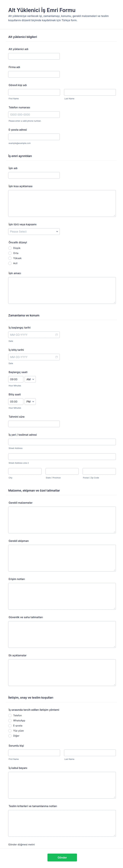Click the Gerekli malzemeler text area
Image resolution: width=123 pixels, height=868 pixels.
pyautogui.click(x=62, y=520)
